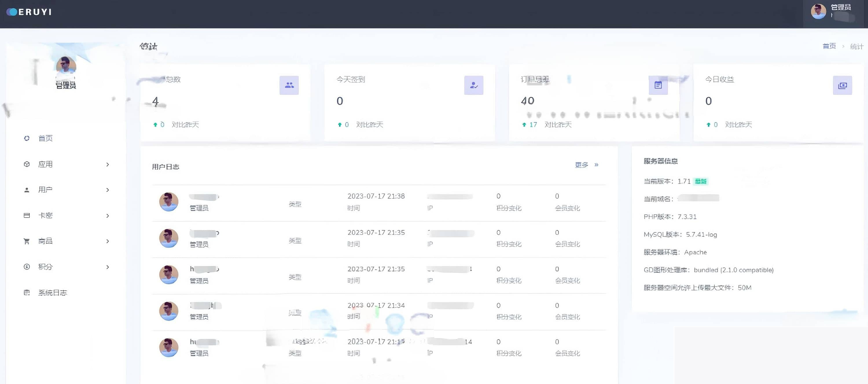Image resolution: width=868 pixels, height=384 pixels.
Task: Select the 积分 points icon in sidebar
Action: tap(27, 267)
